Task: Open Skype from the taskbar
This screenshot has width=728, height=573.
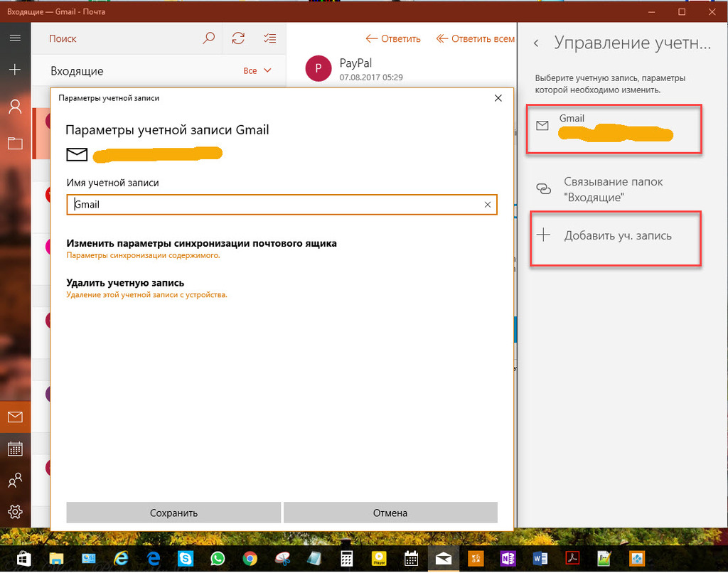Action: coord(186,559)
